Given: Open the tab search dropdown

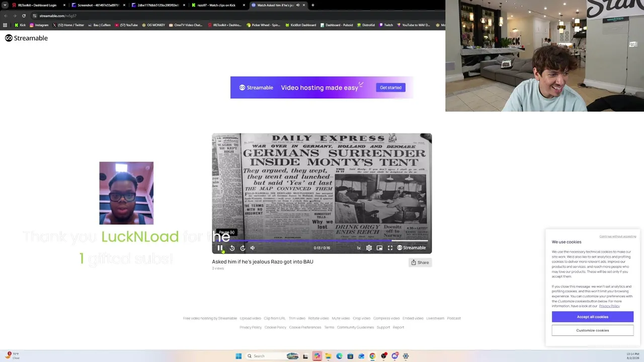Looking at the screenshot, I should 5,5.
